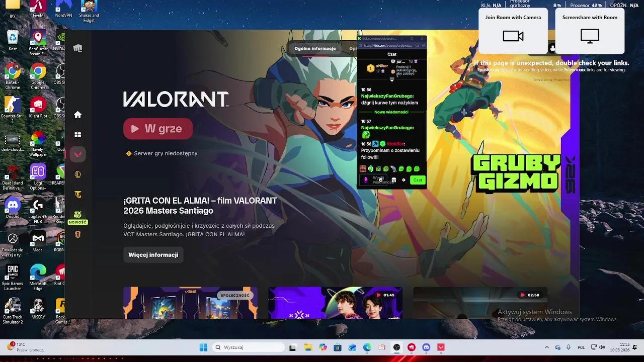
Task: Open the Riot Forge icon at sidebar bottom
Action: tap(77, 234)
